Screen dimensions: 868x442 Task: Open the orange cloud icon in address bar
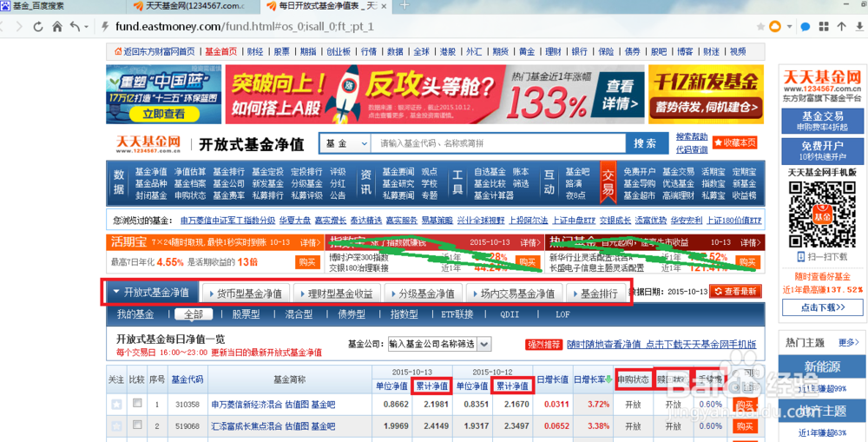pos(775,27)
